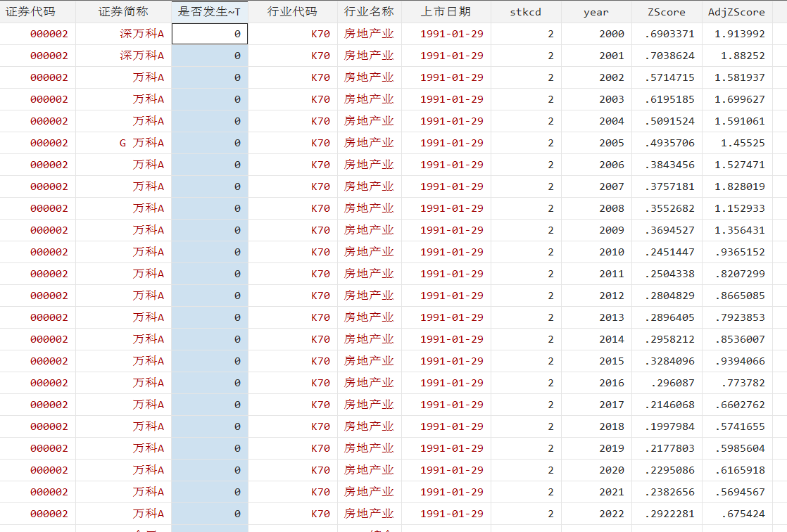Click AdjZScore value .8665085
787x532 pixels.
(x=740, y=296)
